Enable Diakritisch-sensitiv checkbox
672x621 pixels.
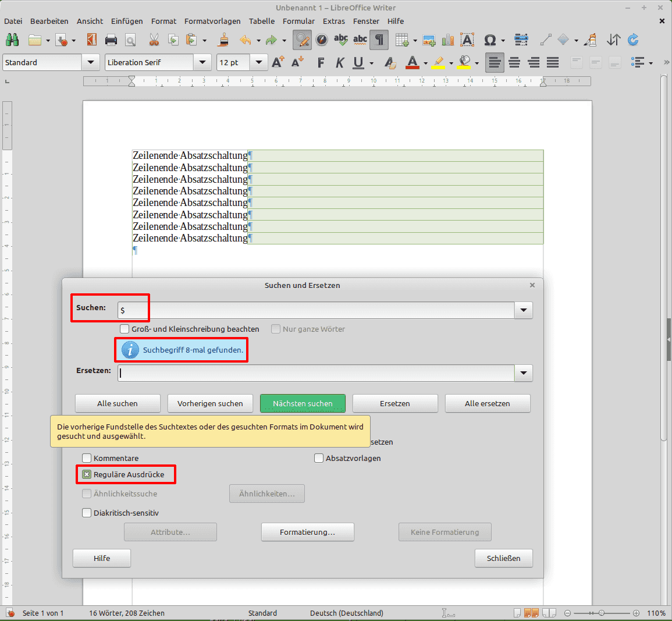click(87, 513)
